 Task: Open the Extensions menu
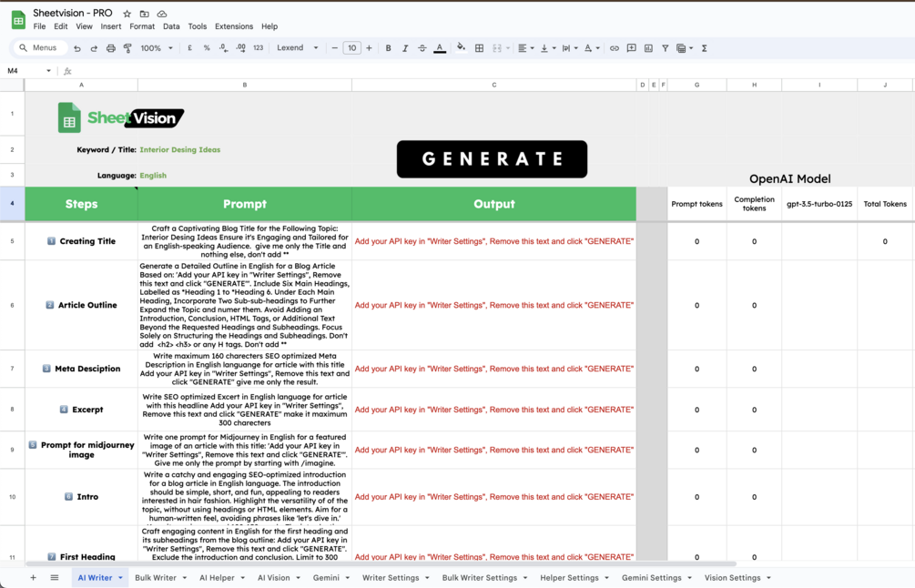pyautogui.click(x=234, y=26)
